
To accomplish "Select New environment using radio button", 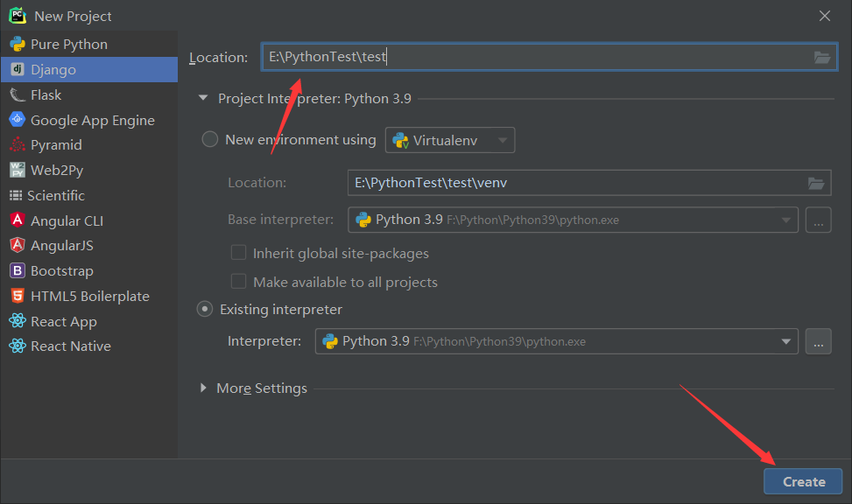I will click(x=210, y=140).
